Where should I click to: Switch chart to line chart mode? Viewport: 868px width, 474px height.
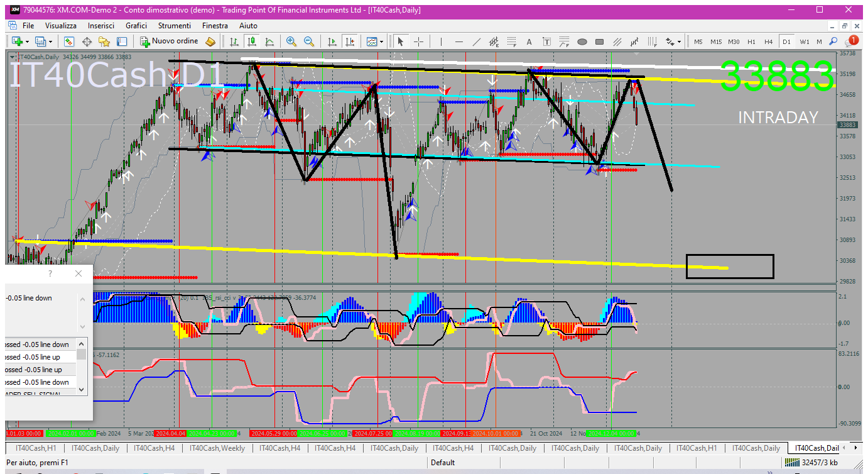(x=269, y=41)
